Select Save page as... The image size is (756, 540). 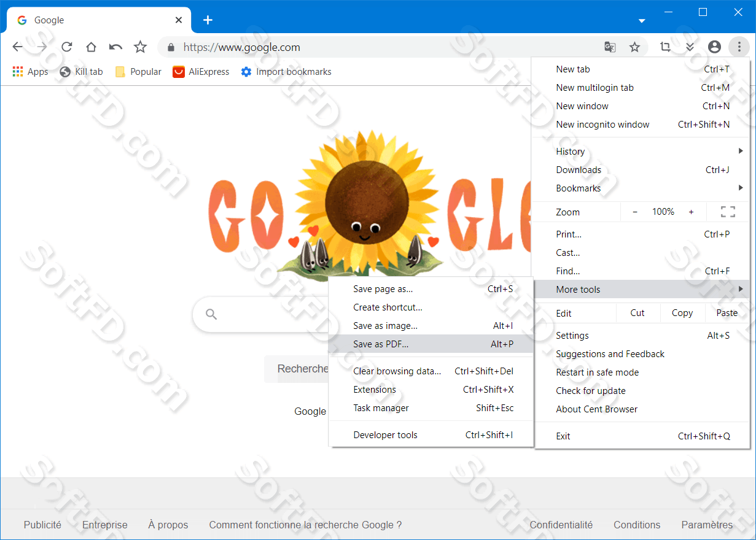click(x=431, y=289)
